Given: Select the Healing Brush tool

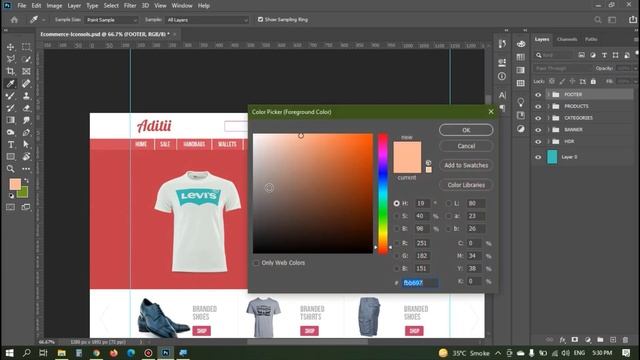Looking at the screenshot, I should point(26,84).
